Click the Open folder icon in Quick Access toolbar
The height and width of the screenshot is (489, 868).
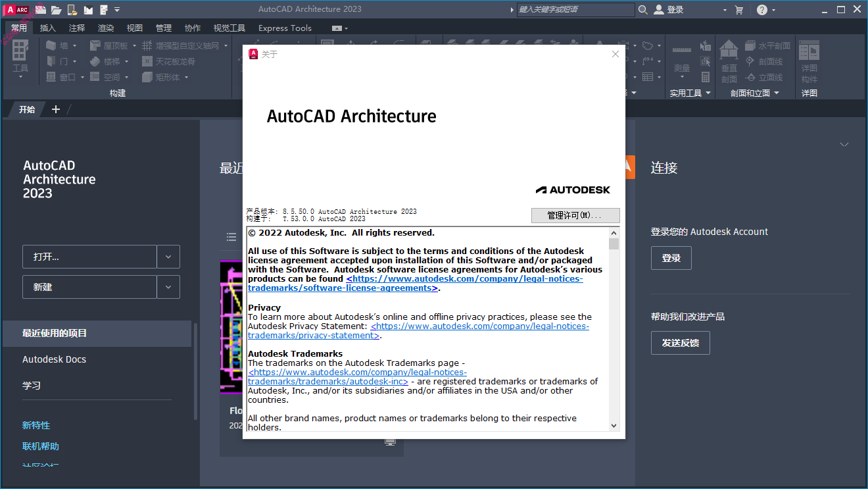click(x=57, y=10)
